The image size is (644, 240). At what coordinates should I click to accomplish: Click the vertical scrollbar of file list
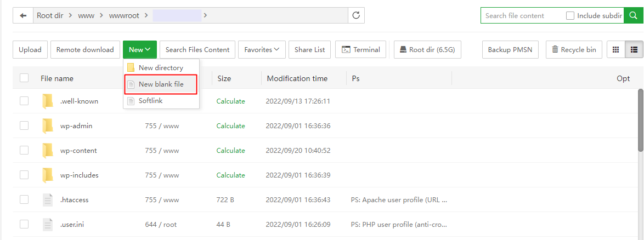640,121
